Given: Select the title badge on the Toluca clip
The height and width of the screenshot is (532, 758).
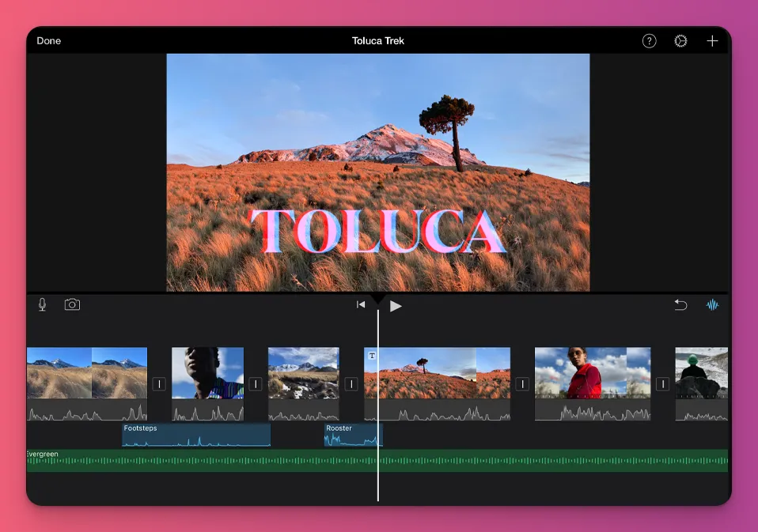Looking at the screenshot, I should click(372, 356).
